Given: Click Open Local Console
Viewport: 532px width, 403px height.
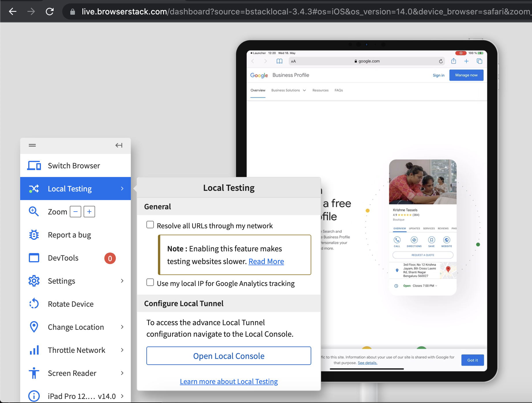Looking at the screenshot, I should coord(229,356).
